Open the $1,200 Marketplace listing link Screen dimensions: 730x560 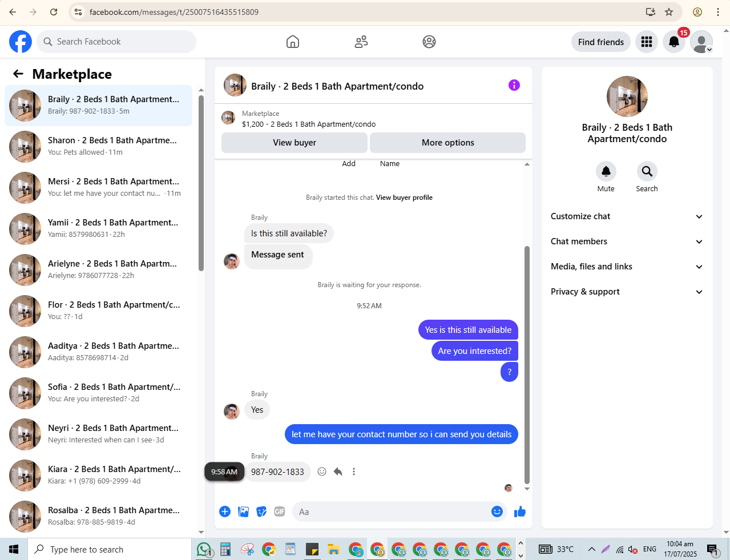[309, 124]
